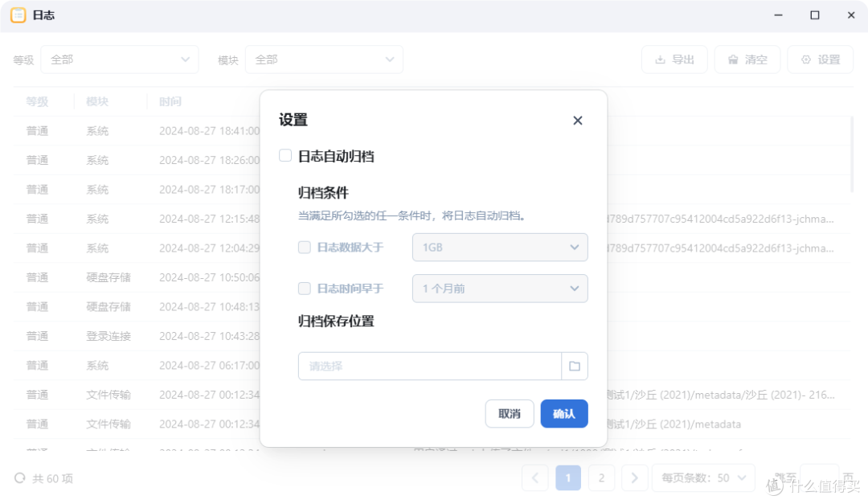
Task: Go to previous page with arrow icon
Action: 535,477
